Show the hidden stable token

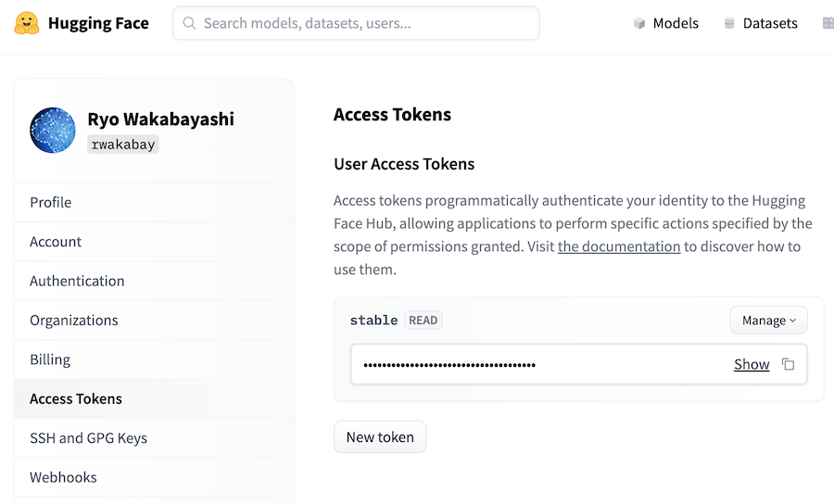[x=752, y=364]
